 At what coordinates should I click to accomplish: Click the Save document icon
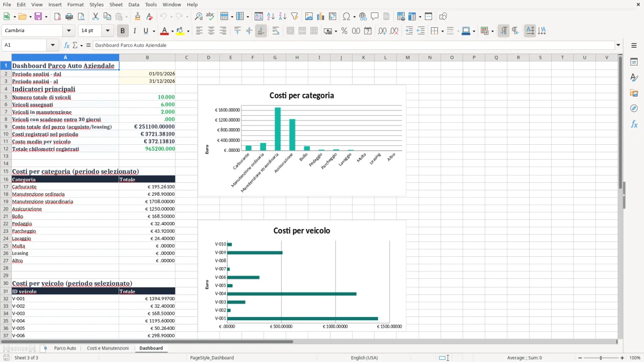coord(38,17)
